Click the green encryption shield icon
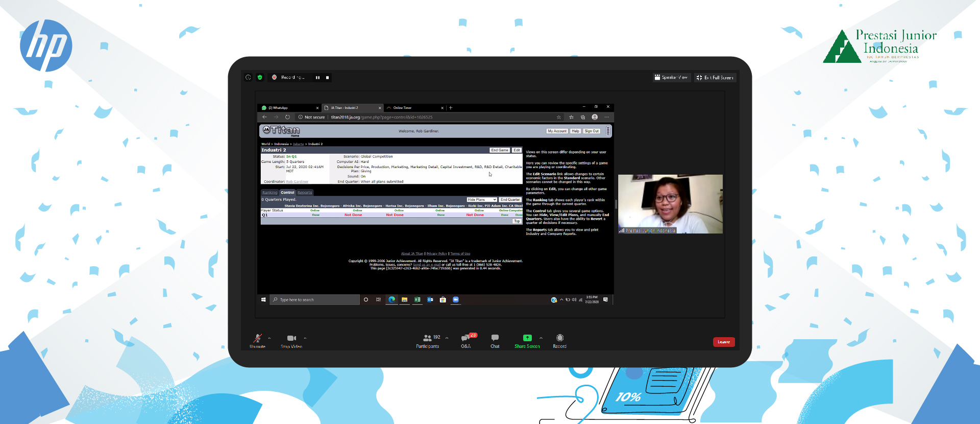Viewport: 980px width, 424px height. (260, 78)
